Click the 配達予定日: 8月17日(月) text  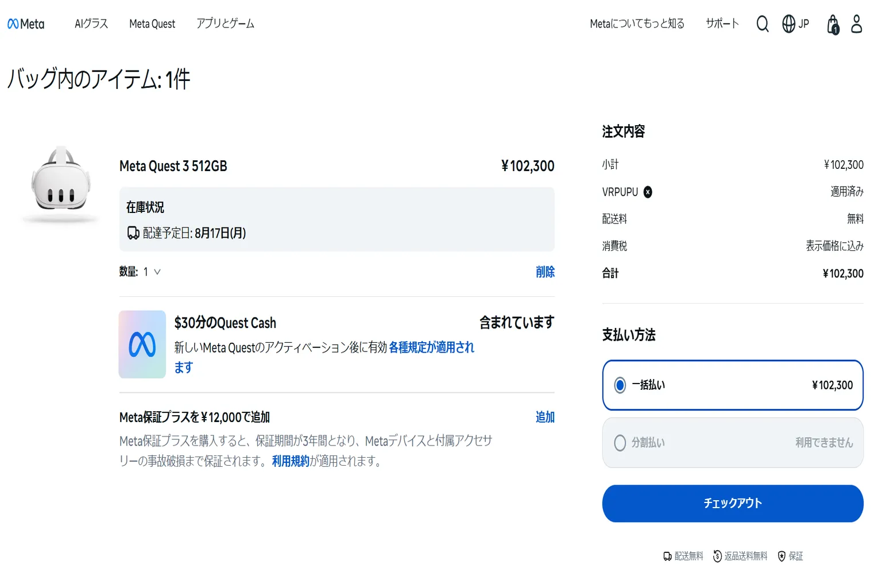194,233
